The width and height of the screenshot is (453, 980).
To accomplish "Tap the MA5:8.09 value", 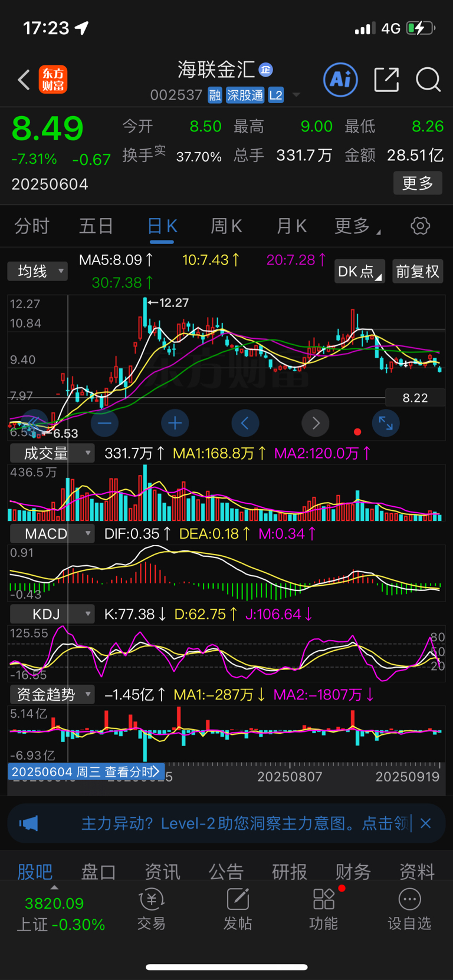I will pos(116,260).
